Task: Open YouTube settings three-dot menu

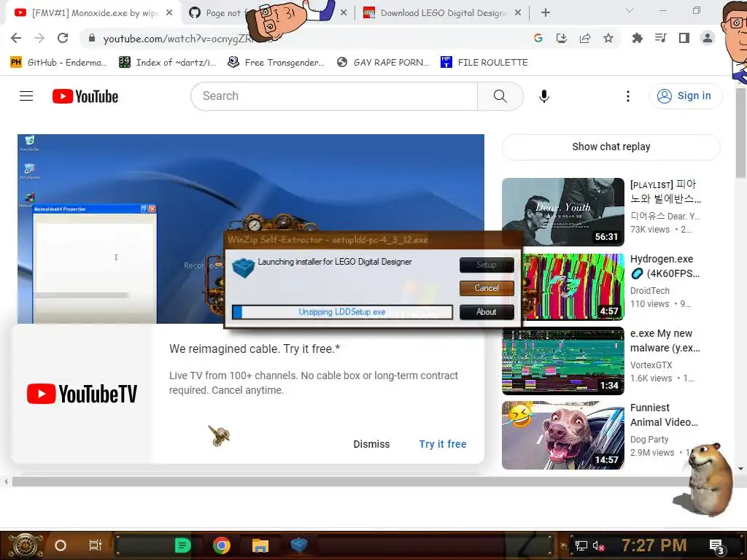Action: [x=627, y=96]
